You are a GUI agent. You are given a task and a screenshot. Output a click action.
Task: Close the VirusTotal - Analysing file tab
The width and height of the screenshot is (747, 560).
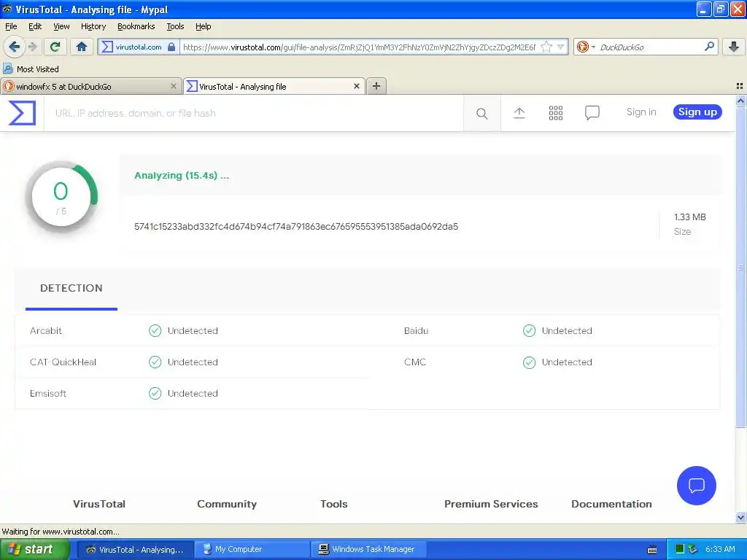point(356,86)
